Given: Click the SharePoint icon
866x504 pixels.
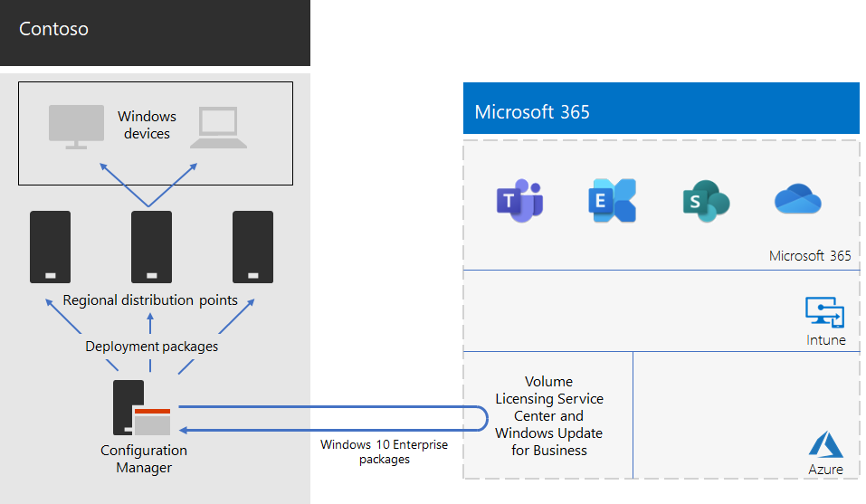Looking at the screenshot, I should 706,201.
